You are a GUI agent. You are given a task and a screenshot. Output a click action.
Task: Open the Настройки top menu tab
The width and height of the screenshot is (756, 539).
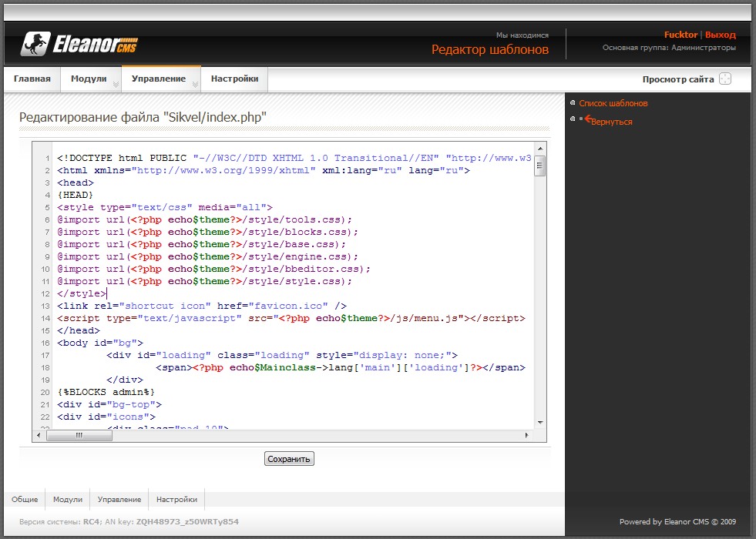[x=234, y=79]
